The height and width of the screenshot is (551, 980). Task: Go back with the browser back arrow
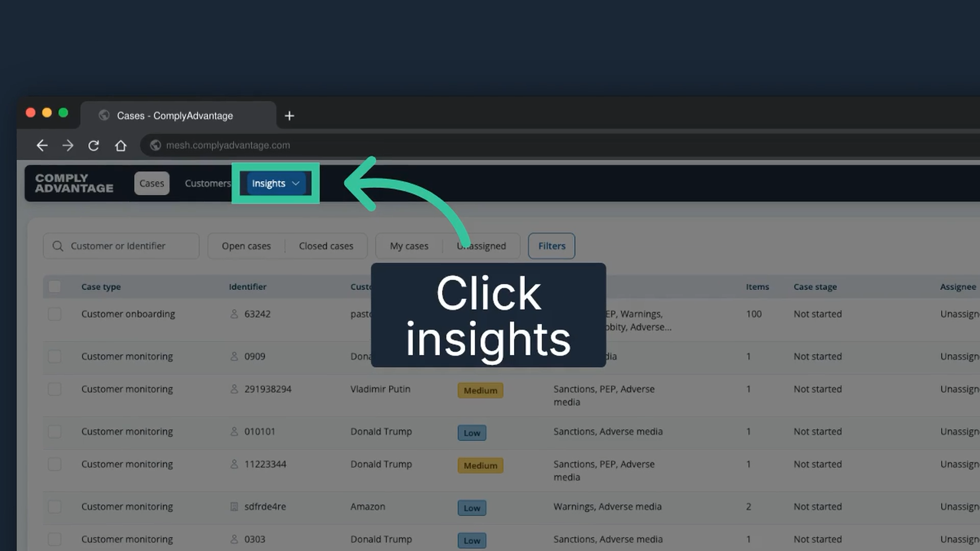point(42,145)
